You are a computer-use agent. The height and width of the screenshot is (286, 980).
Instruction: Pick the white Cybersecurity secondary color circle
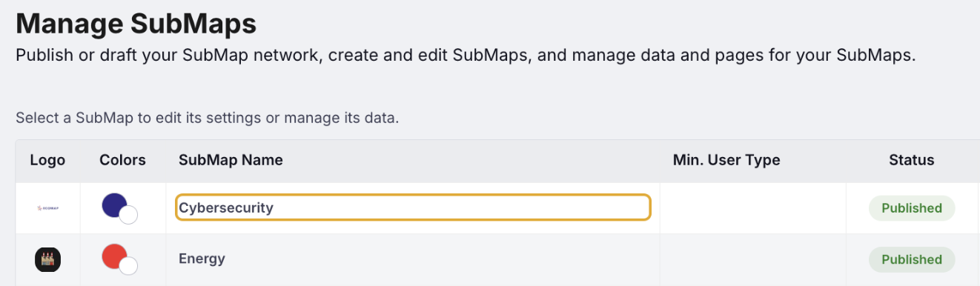click(129, 216)
